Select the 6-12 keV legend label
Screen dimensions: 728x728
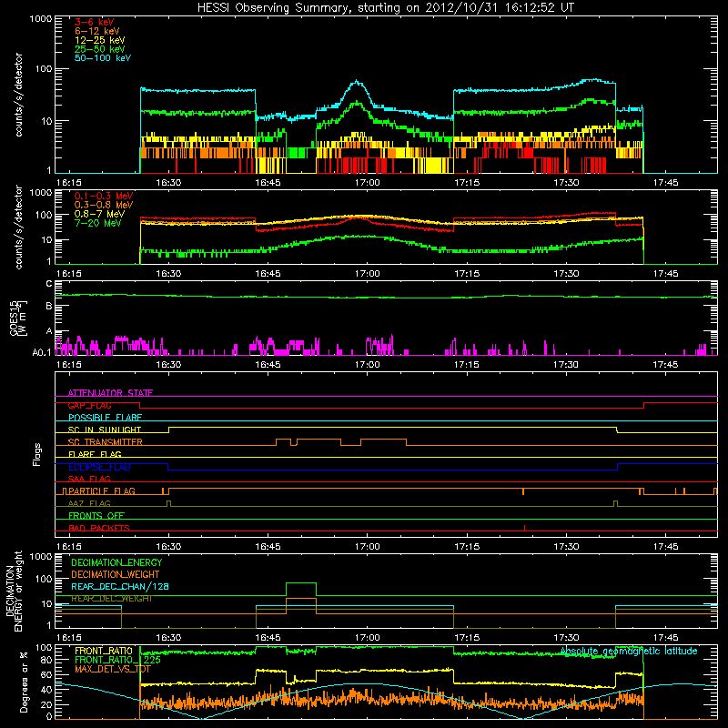(97, 31)
